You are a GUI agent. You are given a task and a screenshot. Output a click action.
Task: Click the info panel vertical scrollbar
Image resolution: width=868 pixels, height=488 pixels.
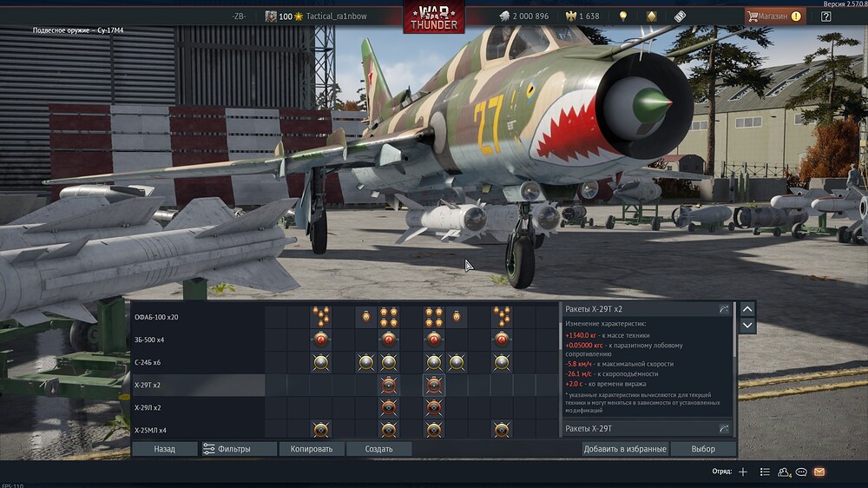point(734,330)
